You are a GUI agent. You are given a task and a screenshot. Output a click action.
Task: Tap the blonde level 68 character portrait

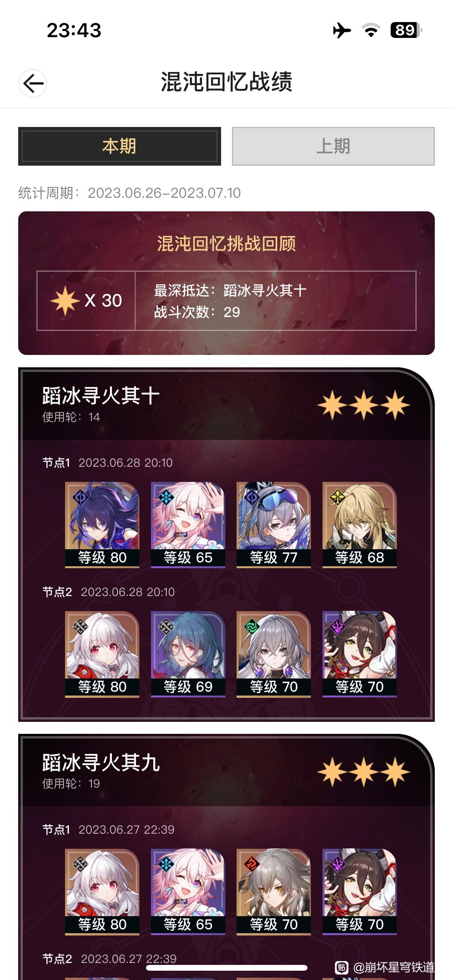tap(360, 524)
